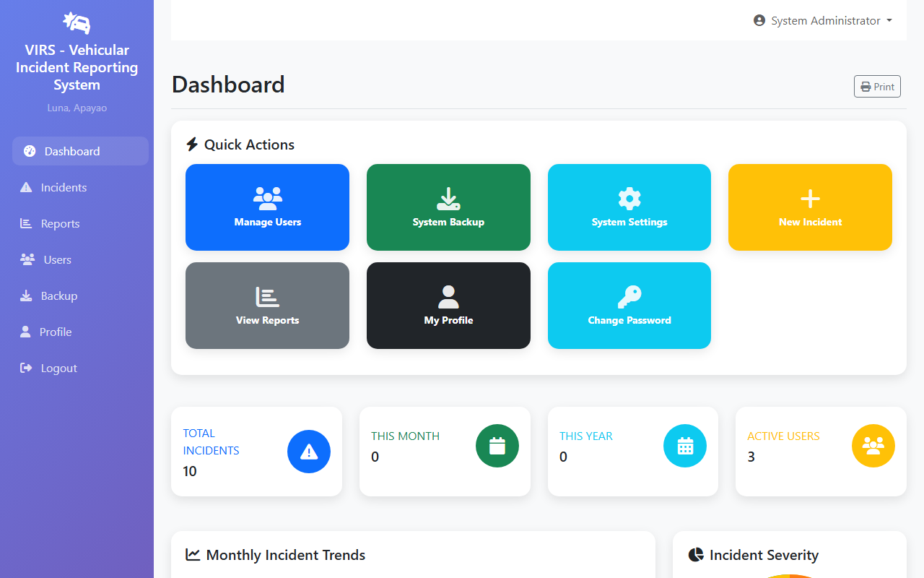Click the THIS MONTH label

(405, 436)
